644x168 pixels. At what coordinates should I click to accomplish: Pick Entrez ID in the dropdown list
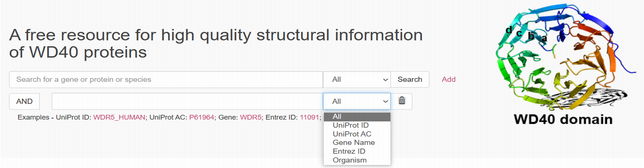point(357,151)
